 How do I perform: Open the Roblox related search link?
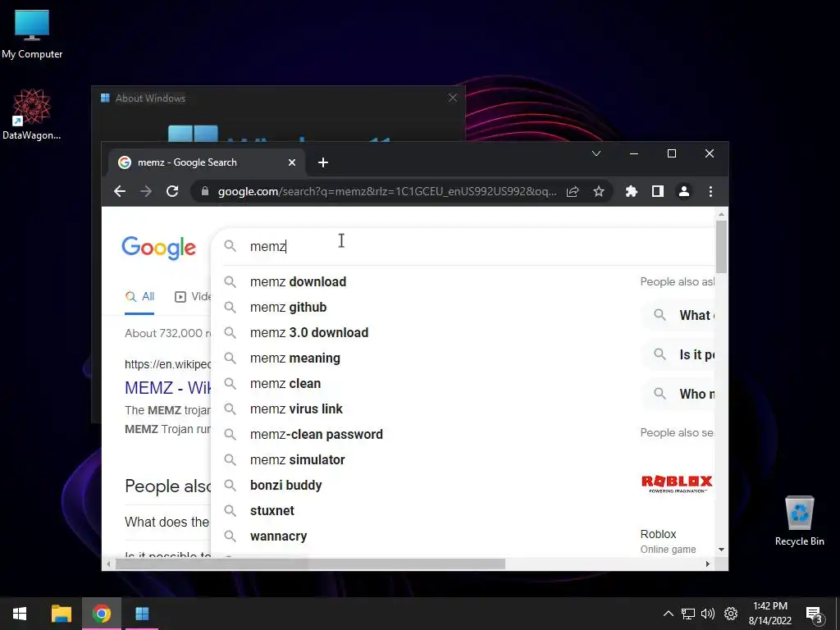pos(658,534)
